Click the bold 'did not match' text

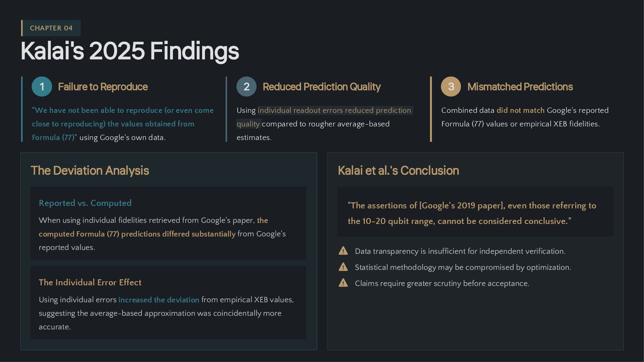[520, 111]
